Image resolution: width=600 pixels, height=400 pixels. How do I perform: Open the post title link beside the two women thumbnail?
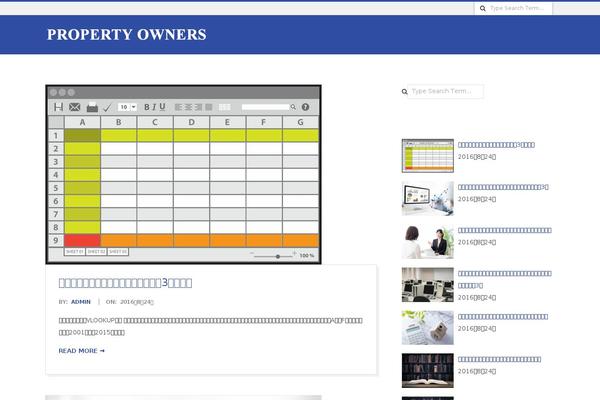(x=505, y=230)
